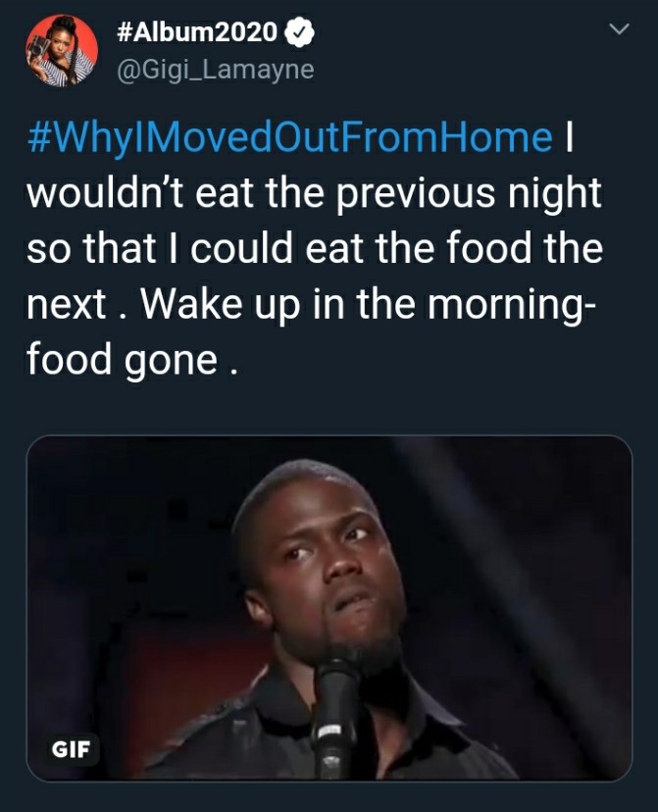Image resolution: width=658 pixels, height=812 pixels.
Task: Open the #WhyIMovedOutFromHome hashtag
Action: coord(290,137)
